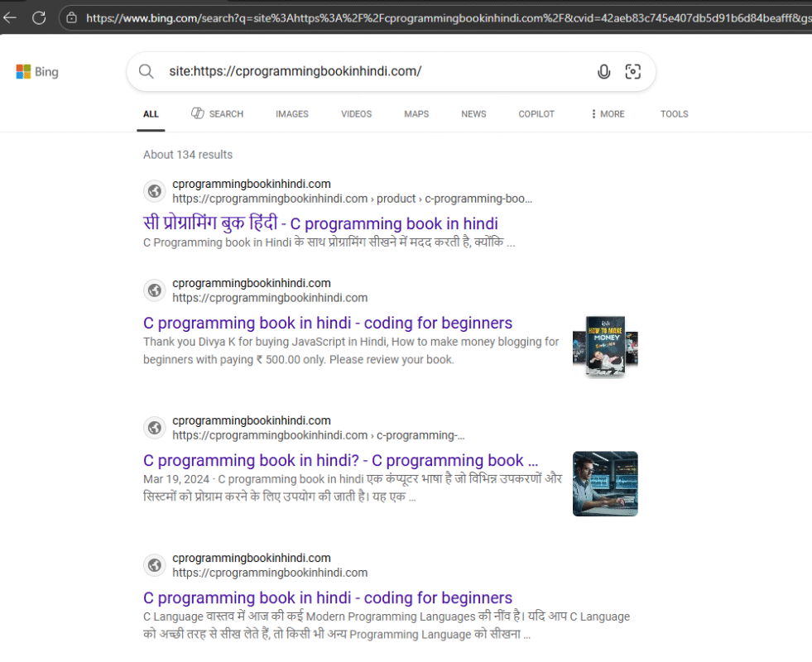Expand the MORE tab menu
The height and width of the screenshot is (662, 812).
608,113
